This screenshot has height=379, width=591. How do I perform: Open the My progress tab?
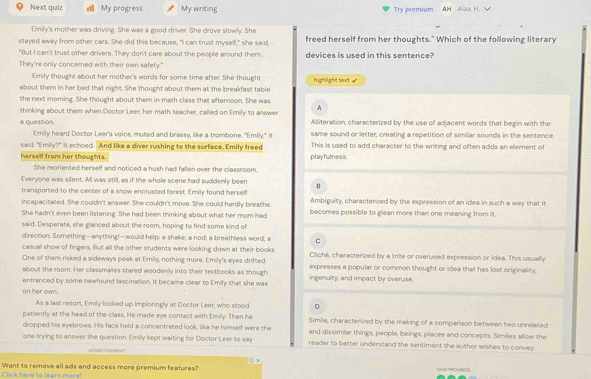[115, 8]
